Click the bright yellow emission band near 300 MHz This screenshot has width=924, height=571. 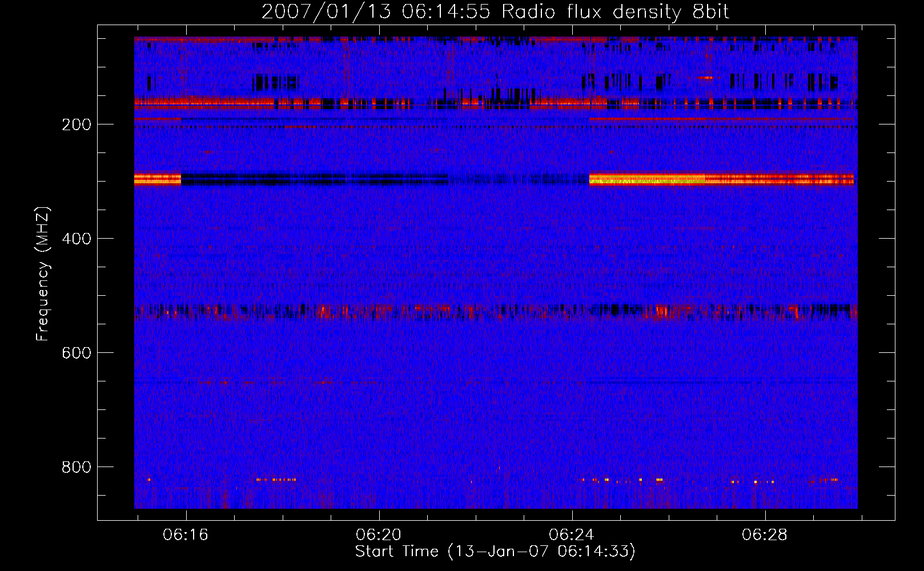pos(721,179)
